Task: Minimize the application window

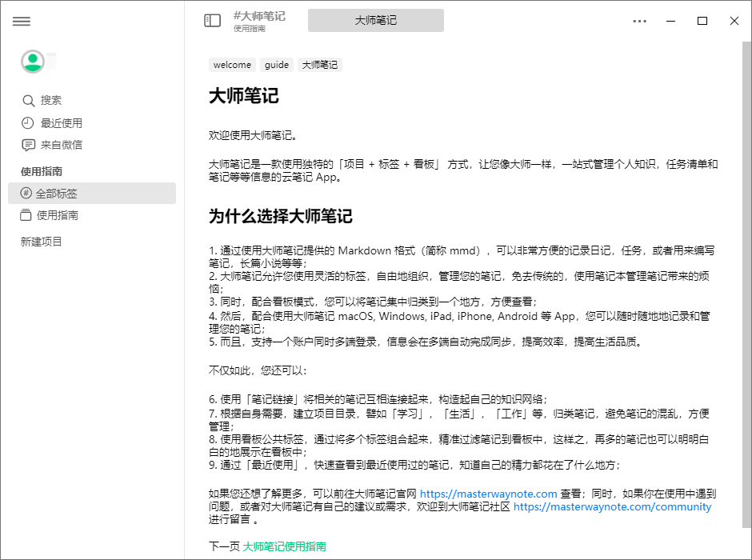Action: click(x=671, y=21)
